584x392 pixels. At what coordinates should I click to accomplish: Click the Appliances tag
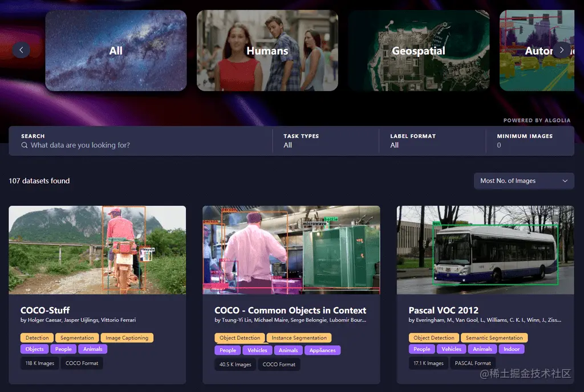coord(323,350)
